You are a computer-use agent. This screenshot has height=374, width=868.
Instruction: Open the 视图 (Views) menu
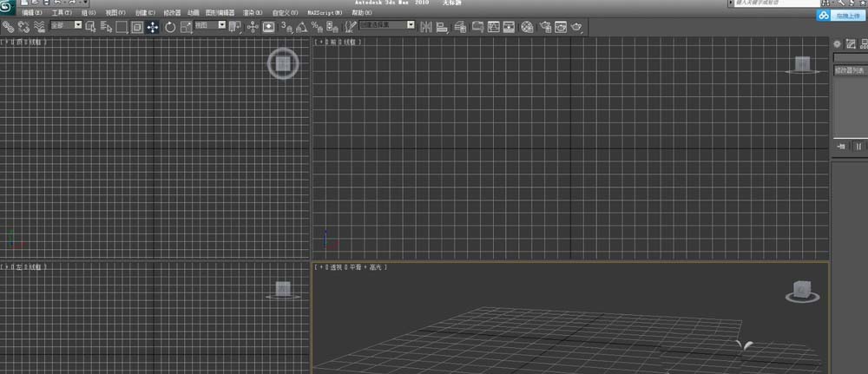pos(115,13)
